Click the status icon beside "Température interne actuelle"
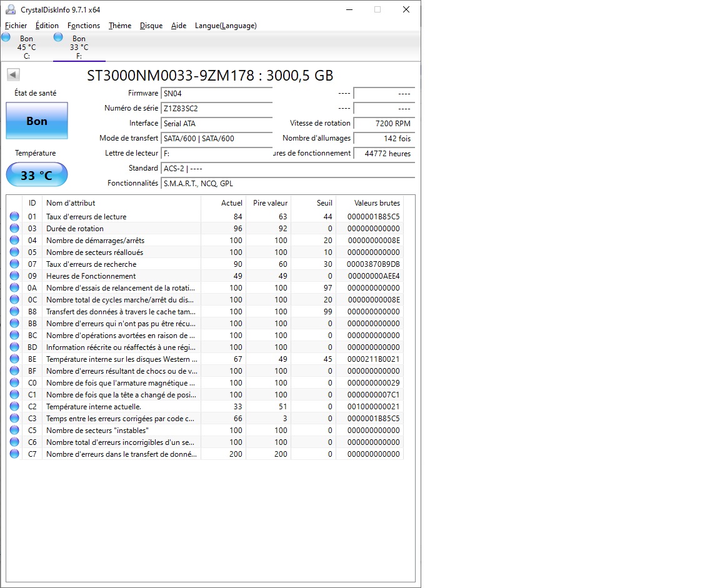This screenshot has width=720, height=588. point(14,406)
